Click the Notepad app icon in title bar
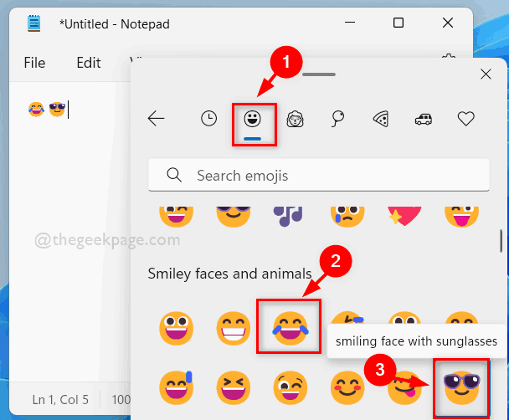This screenshot has width=509, height=420. click(x=33, y=23)
